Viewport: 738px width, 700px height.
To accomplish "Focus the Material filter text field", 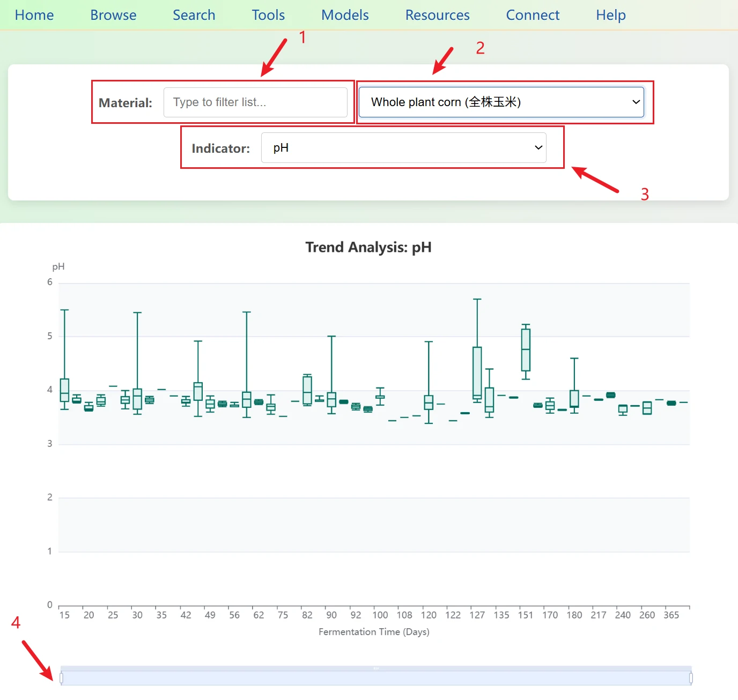I will 255,102.
